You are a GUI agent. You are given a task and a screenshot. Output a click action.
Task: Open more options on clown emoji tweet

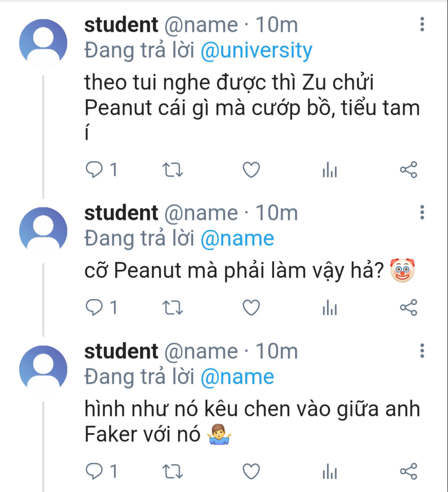[422, 212]
